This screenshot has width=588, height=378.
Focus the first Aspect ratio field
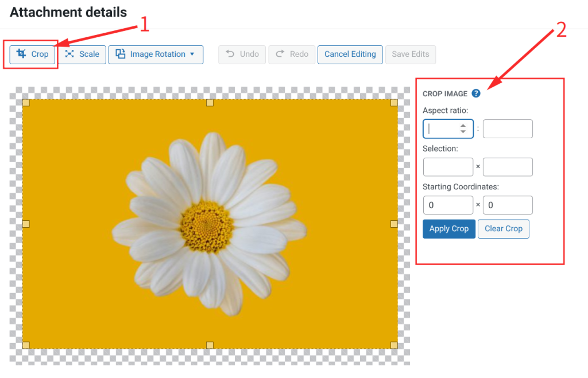click(x=448, y=129)
